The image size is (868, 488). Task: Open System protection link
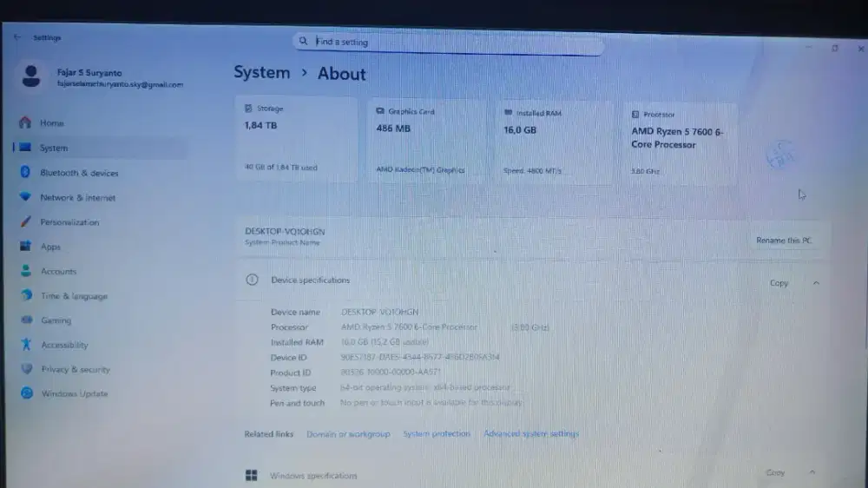pyautogui.click(x=437, y=433)
